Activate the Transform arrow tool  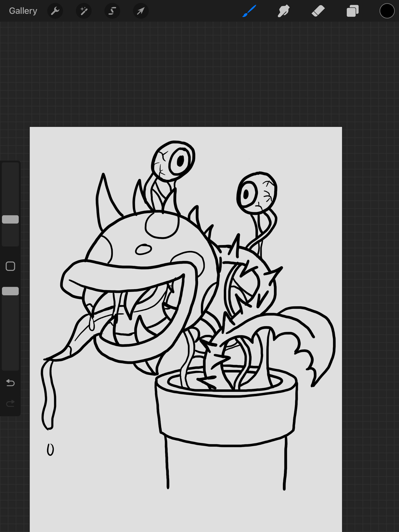click(x=140, y=11)
